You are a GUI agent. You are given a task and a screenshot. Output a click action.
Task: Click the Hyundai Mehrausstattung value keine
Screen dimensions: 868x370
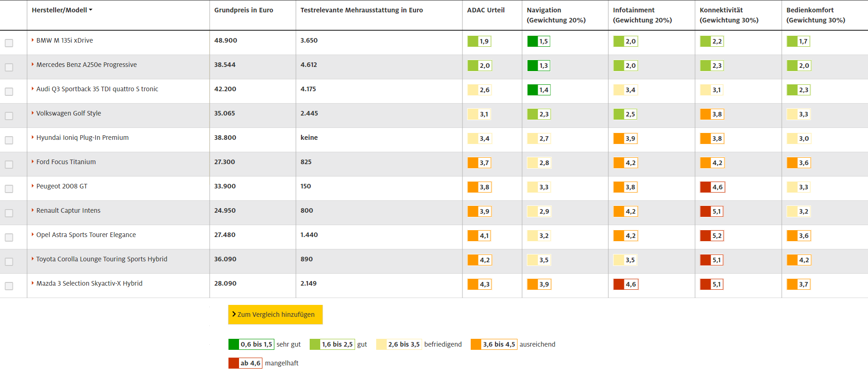click(x=309, y=138)
